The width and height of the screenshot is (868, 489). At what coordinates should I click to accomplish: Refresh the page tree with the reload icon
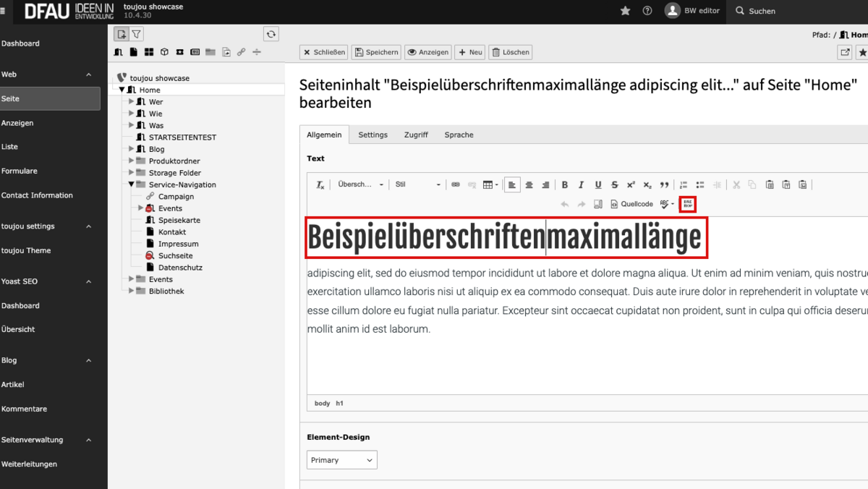pos(271,33)
